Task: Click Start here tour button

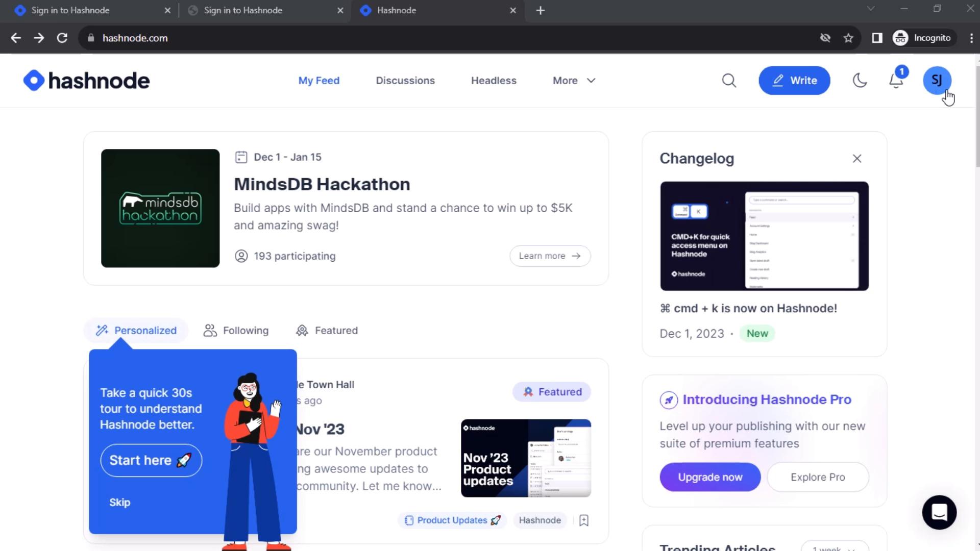Action: tap(151, 460)
